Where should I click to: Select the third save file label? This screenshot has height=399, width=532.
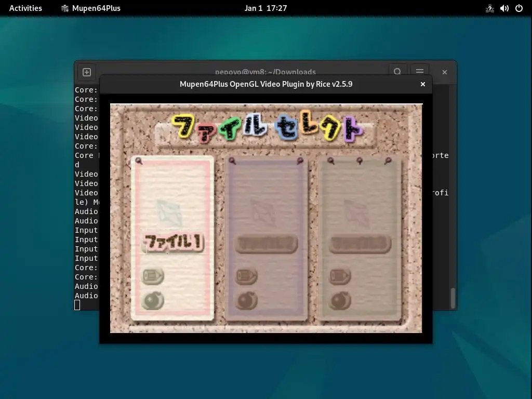click(x=360, y=244)
